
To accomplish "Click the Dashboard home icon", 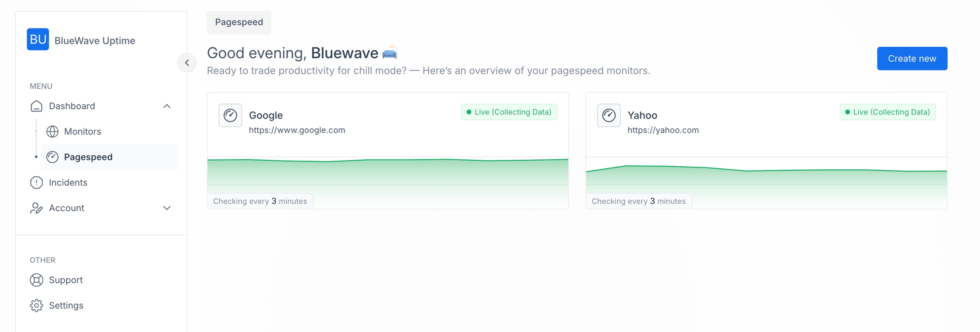I will click(x=37, y=106).
